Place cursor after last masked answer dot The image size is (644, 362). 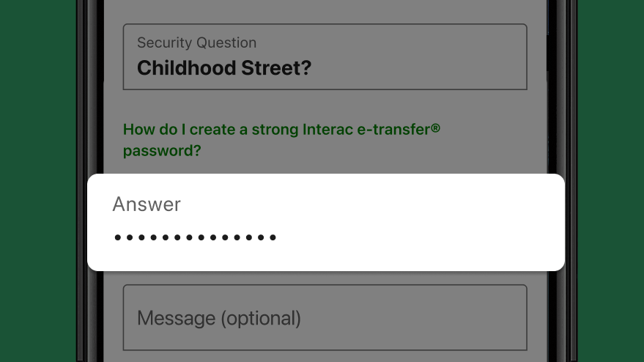(x=277, y=237)
